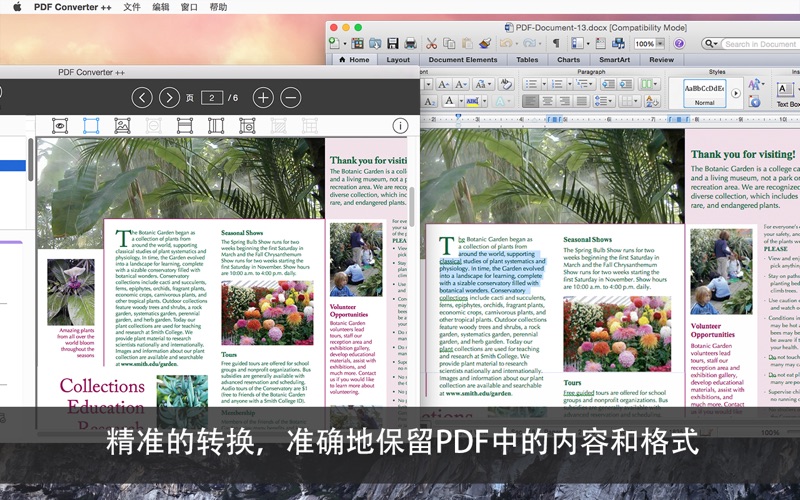Viewport: 800px width, 500px height.
Task: Open line spacing dropdown in Paragraph group
Action: 604,101
